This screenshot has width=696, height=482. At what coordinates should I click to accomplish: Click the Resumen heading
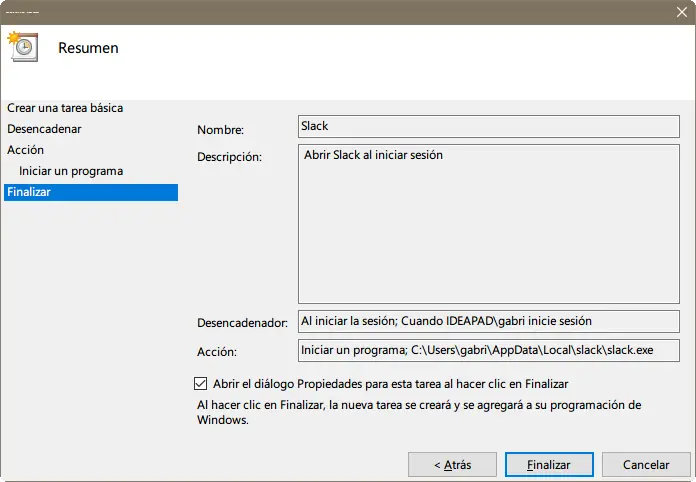pos(88,48)
